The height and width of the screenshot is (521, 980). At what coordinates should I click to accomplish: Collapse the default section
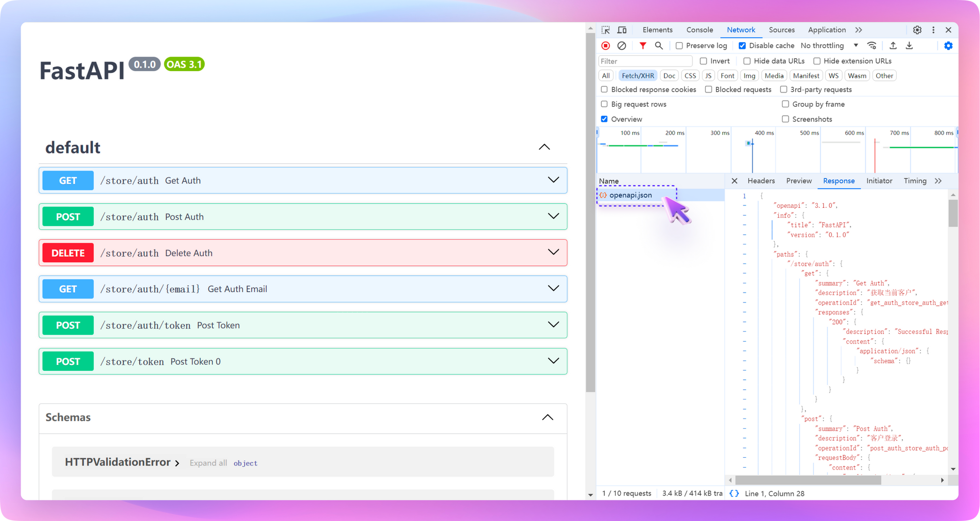coord(544,147)
